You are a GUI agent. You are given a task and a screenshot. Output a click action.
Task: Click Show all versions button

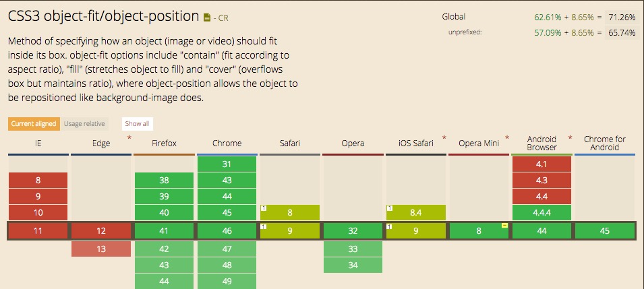tap(137, 123)
